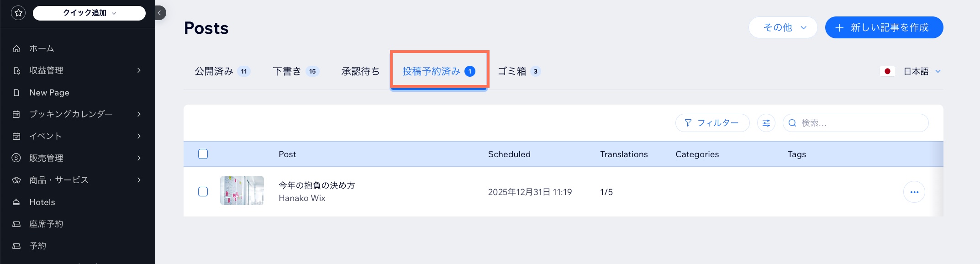Click the three-dot more actions button
This screenshot has height=264, width=980.
pyautogui.click(x=914, y=192)
